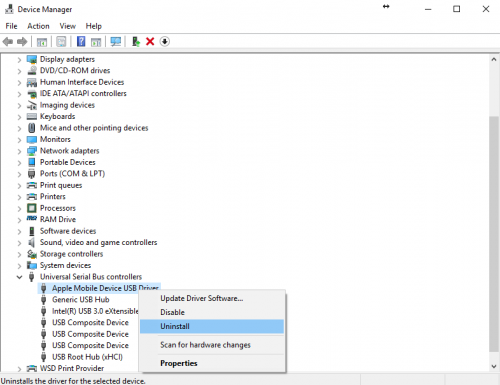This screenshot has width=500, height=385.
Task: Open the Help menu
Action: tap(94, 26)
